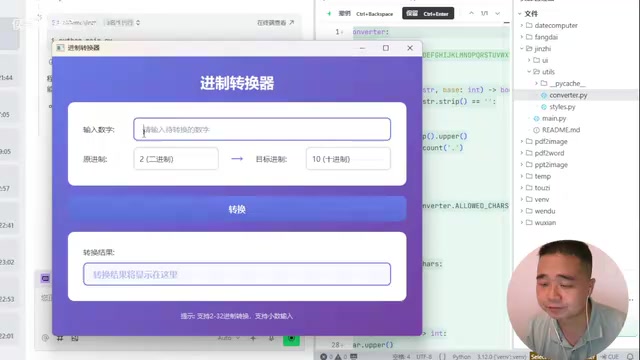Click 保留 Ctrl+Enter to keep the edit

[x=428, y=13]
